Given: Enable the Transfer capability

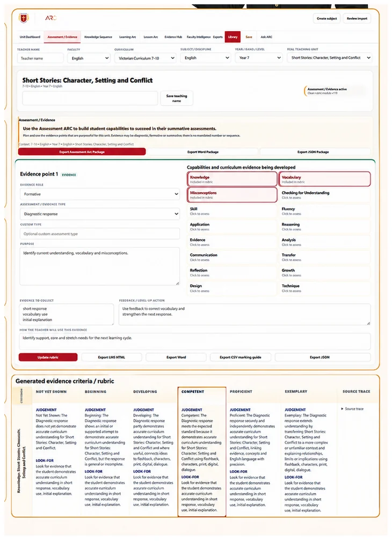Looking at the screenshot, I should coord(324,257).
